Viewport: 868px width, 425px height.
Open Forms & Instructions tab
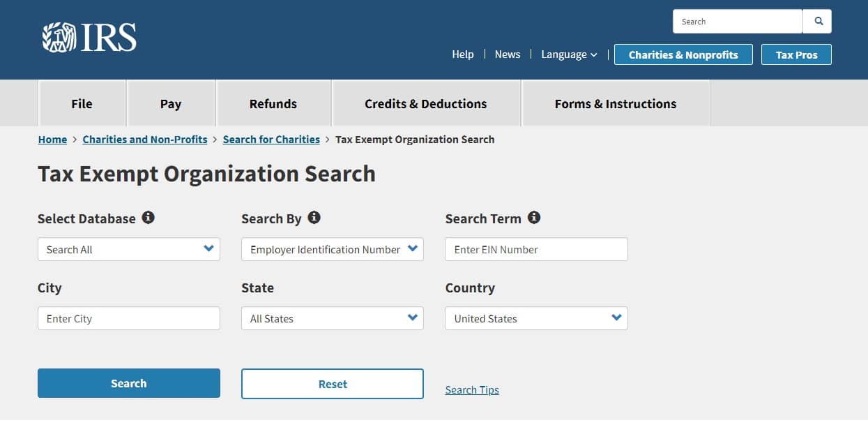point(616,103)
